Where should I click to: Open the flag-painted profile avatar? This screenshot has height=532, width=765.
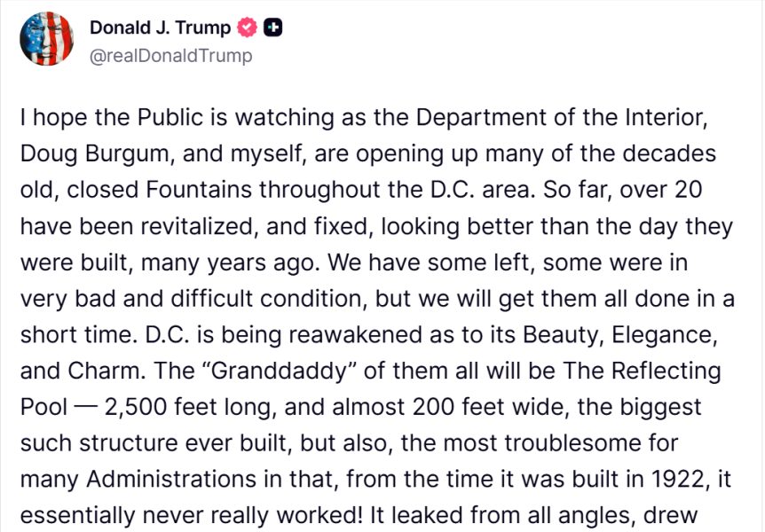coord(46,39)
